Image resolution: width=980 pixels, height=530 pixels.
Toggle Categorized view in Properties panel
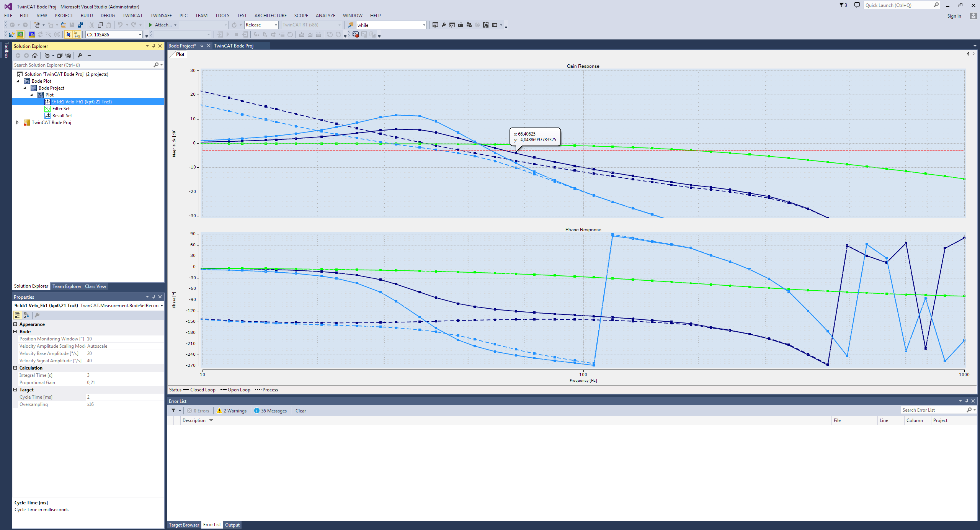[x=17, y=315]
